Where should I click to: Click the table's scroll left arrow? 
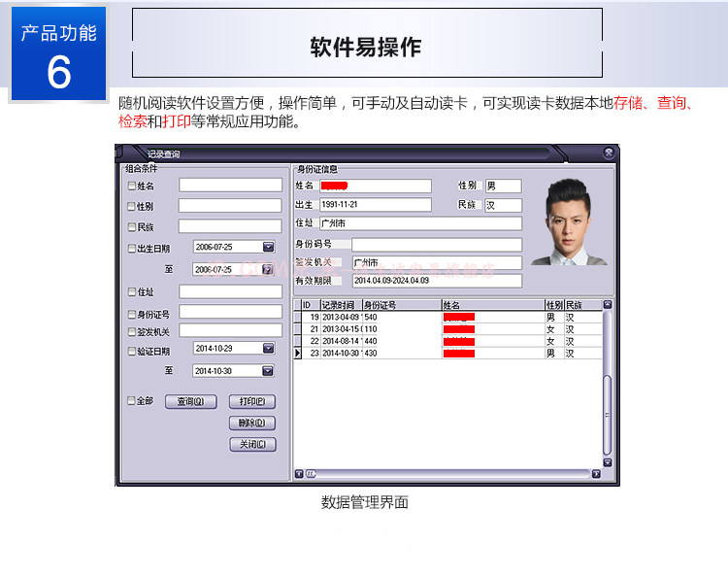click(300, 474)
